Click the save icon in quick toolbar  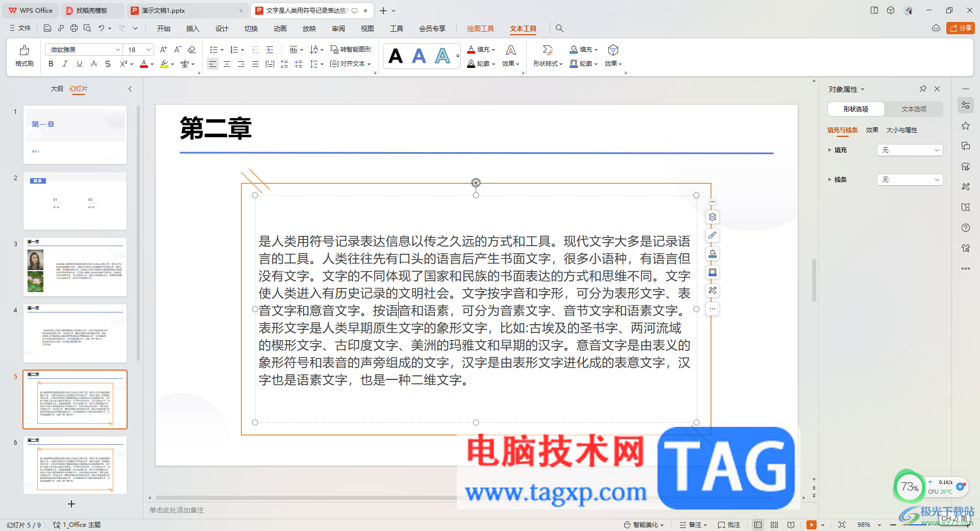pyautogui.click(x=47, y=29)
